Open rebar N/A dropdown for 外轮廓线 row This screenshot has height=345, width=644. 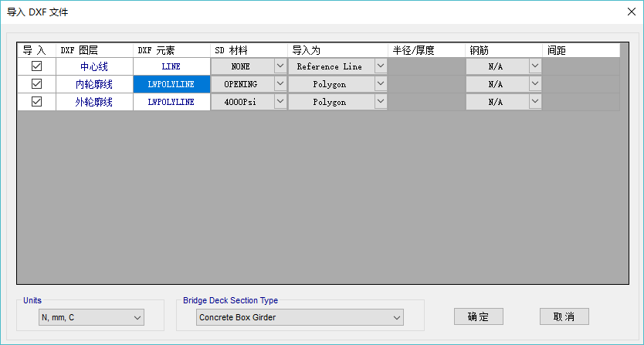click(534, 102)
